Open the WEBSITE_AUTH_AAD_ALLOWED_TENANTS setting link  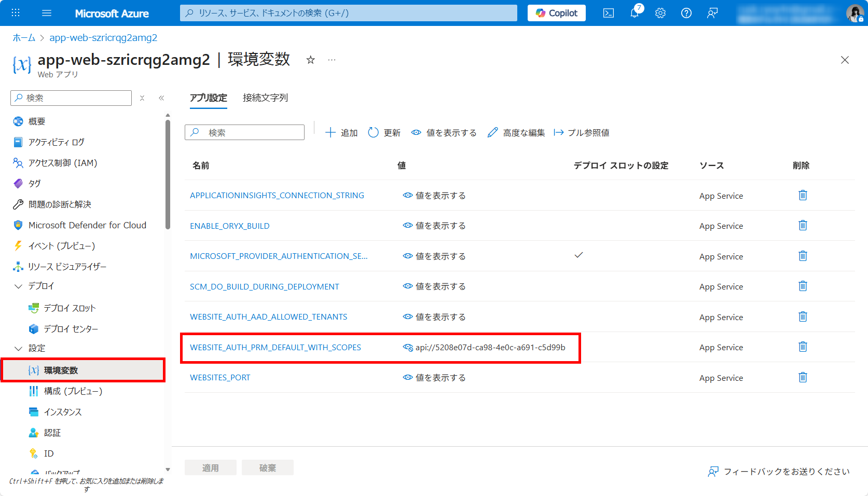[268, 316]
